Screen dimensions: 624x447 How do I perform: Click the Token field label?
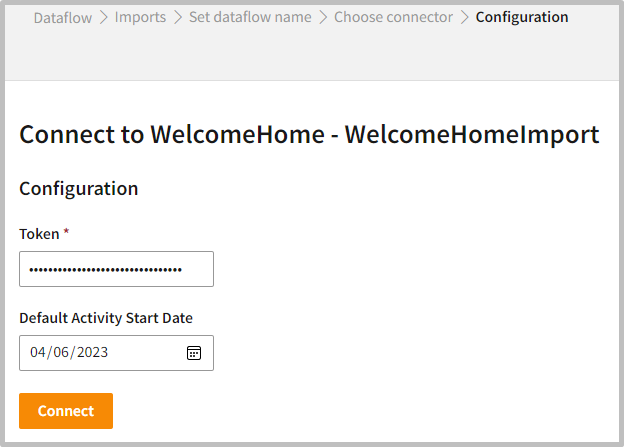(x=39, y=233)
